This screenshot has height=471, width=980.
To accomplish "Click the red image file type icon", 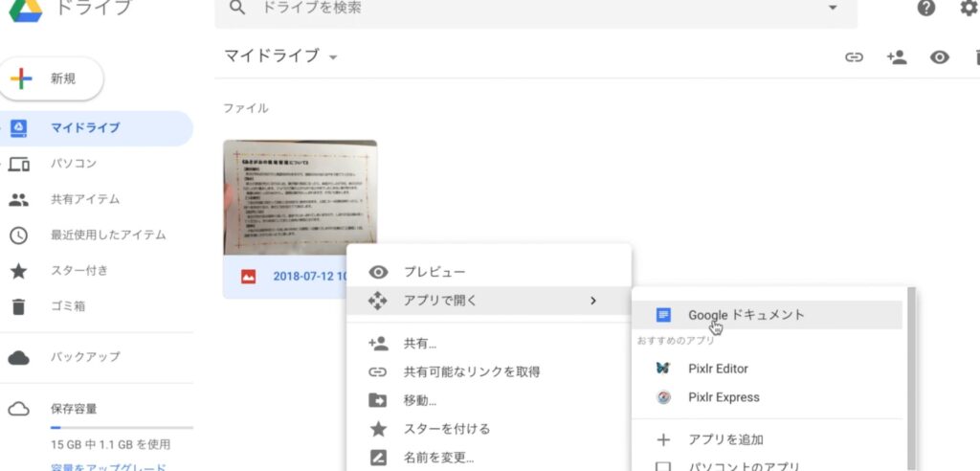I will click(x=248, y=277).
